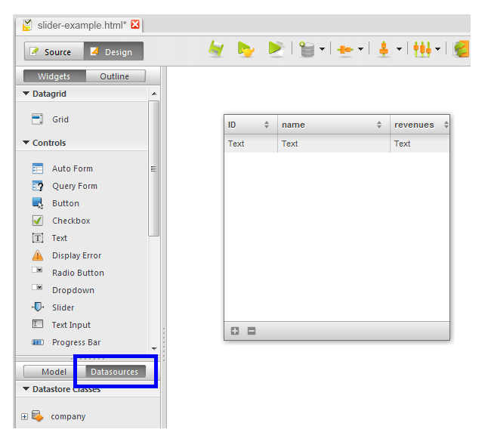Click the Text cell under name column
The width and height of the screenshot is (488, 448).
pyautogui.click(x=334, y=144)
